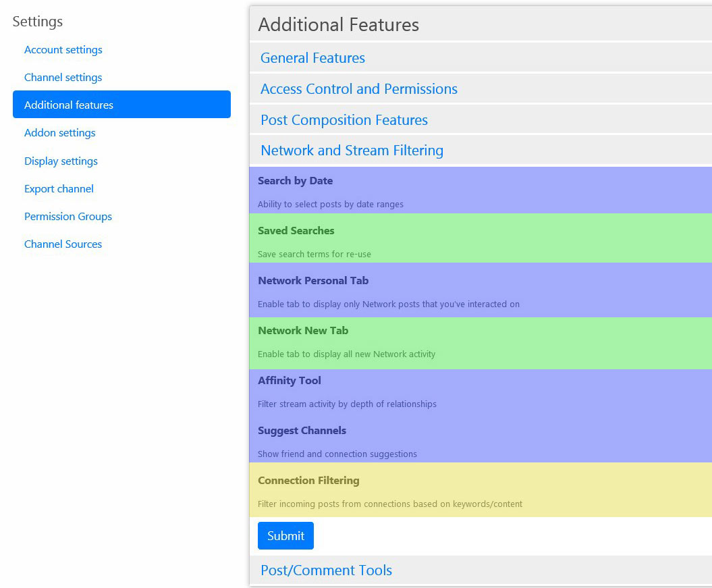Click the Submit button
Screen dimensions: 712x588
click(285, 536)
